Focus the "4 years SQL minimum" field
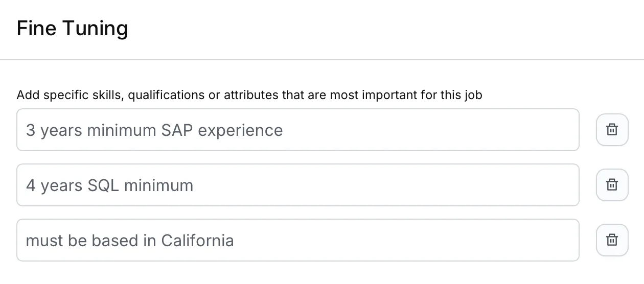644x284 pixels. [297, 185]
